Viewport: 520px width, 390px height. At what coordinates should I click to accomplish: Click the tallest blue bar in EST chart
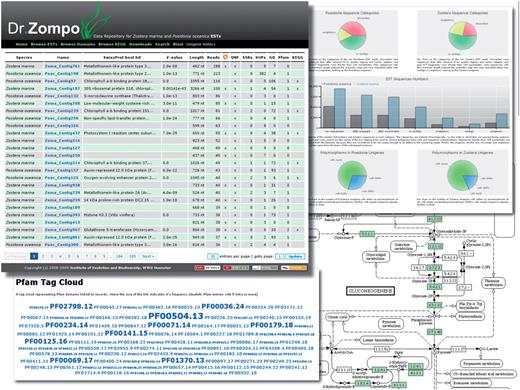click(x=340, y=108)
